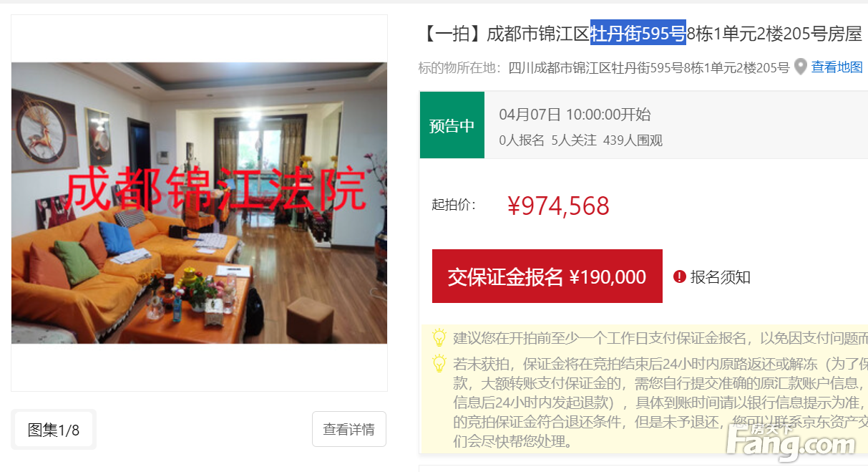Click the living room auction photo

coord(199,203)
